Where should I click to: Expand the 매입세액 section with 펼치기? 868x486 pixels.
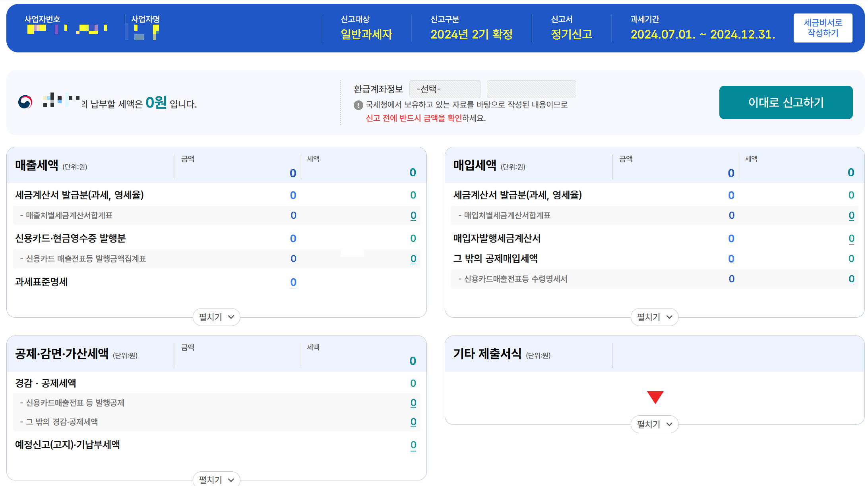[654, 317]
